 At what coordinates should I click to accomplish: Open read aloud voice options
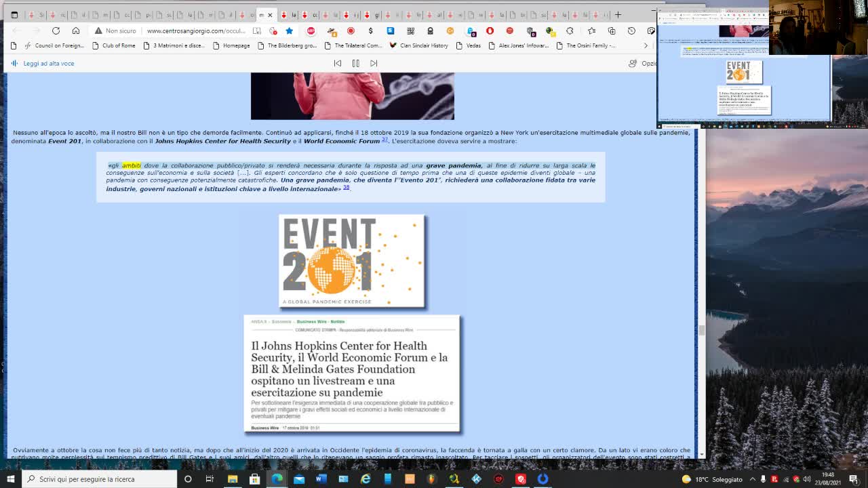click(642, 63)
